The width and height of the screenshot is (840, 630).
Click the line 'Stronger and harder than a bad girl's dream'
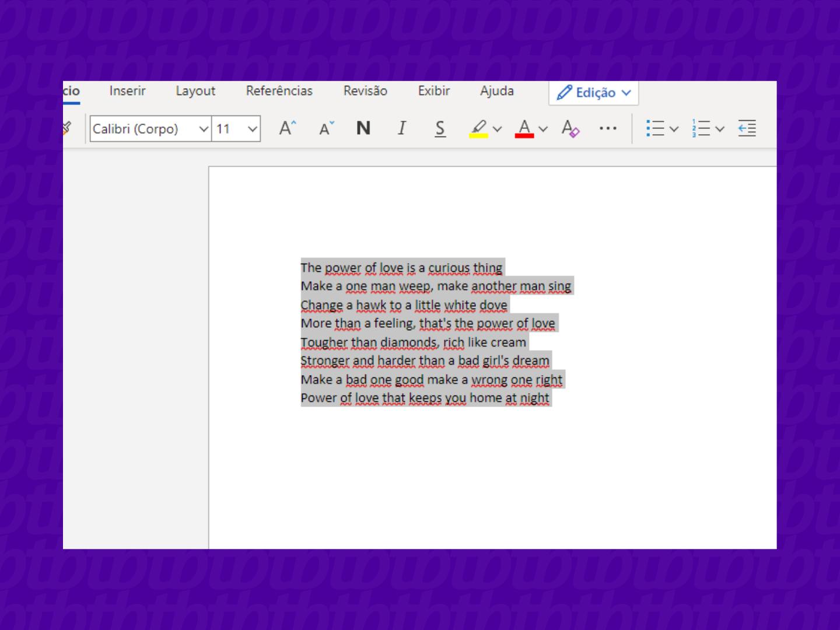tap(425, 361)
